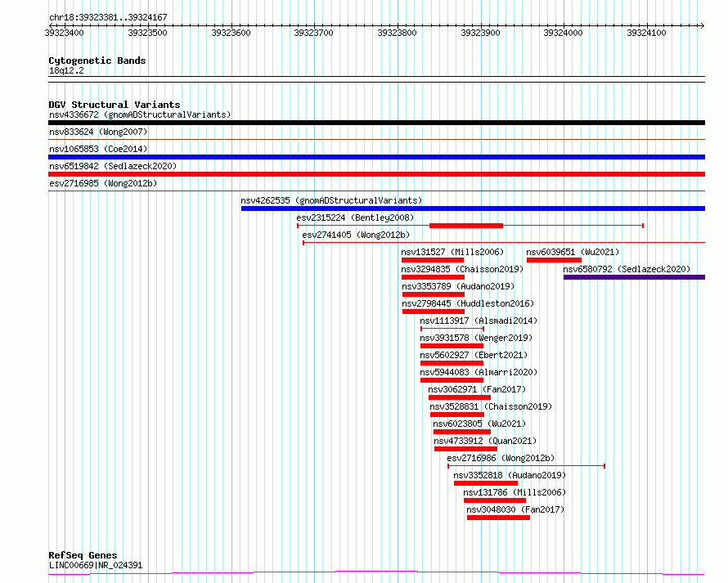Viewport: 728px width, 583px height.
Task: Click the thin esv2716986 span line
Action: tap(526, 466)
